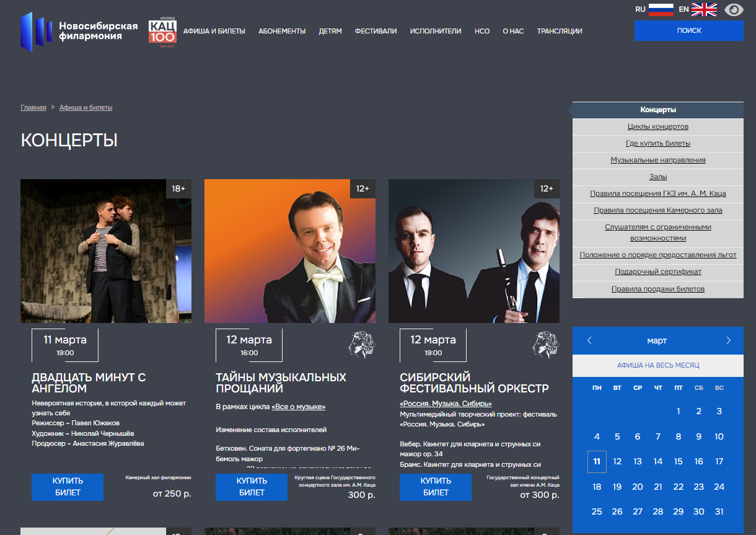Open the Афиша и билеты menu
Screen dimensions: 756x535
pos(214,31)
